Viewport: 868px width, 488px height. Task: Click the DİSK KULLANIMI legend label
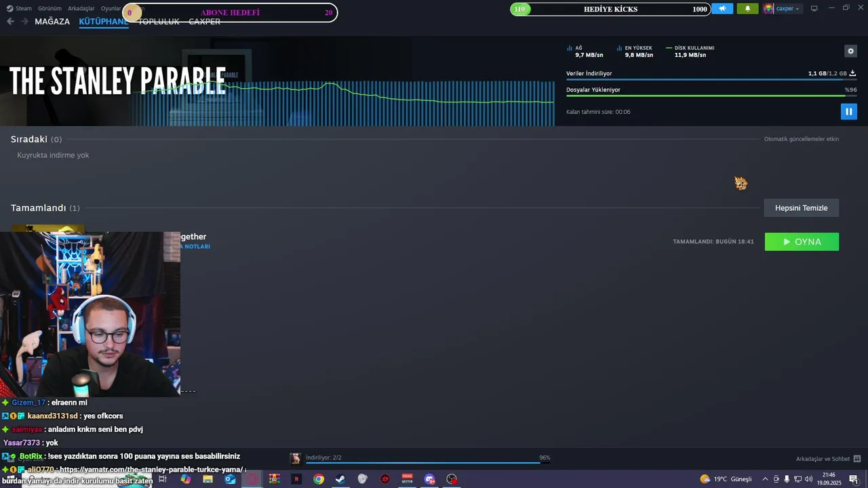(x=694, y=48)
